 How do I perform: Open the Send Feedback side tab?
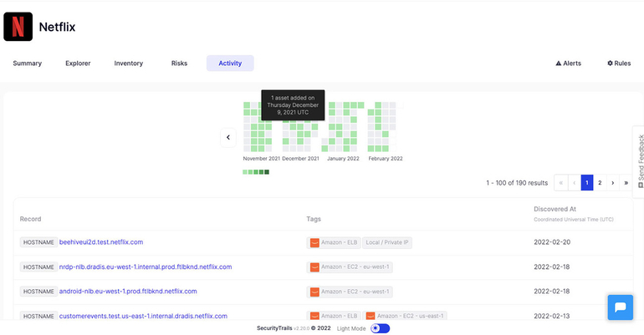[641, 161]
